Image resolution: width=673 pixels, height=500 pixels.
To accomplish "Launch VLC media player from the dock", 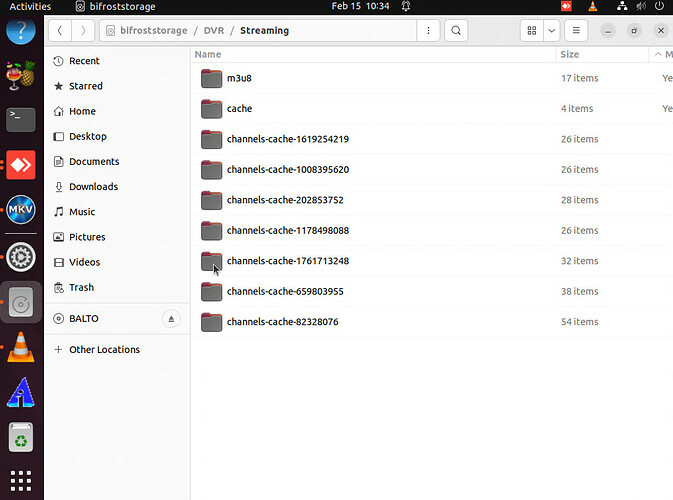I will pos(21,348).
